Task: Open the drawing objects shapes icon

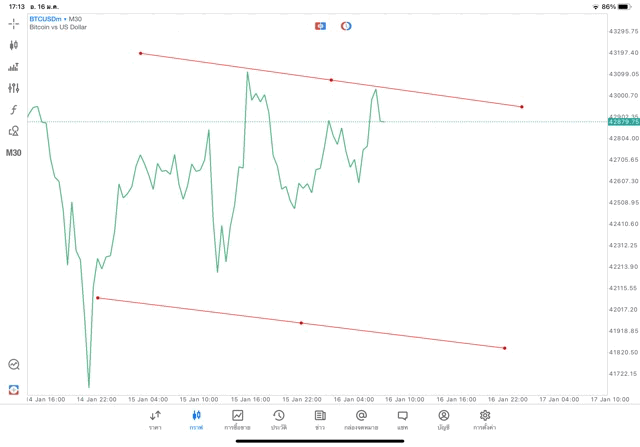Action: pos(14,131)
